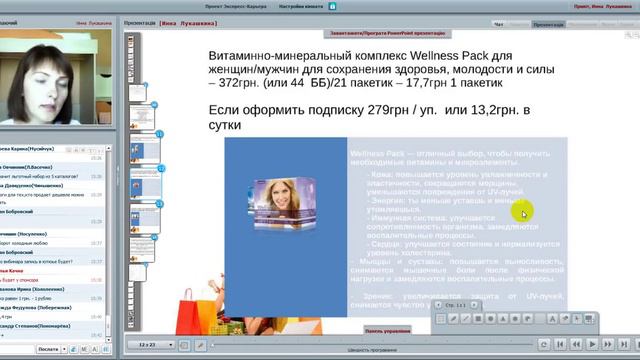Open the '12 з 23' slide selector dropdown
640x360 pixels.
[151, 345]
